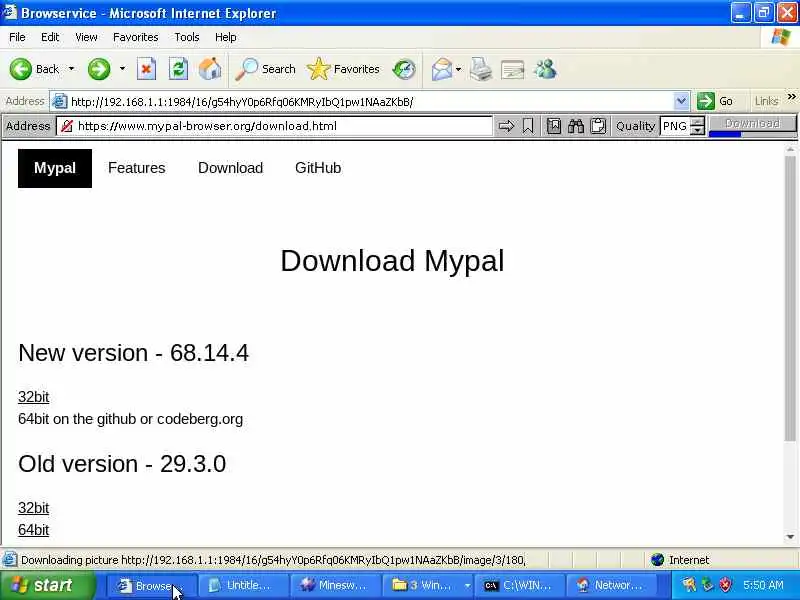Click the 'Download Mypal' heading
The image size is (800, 600).
[x=392, y=261]
